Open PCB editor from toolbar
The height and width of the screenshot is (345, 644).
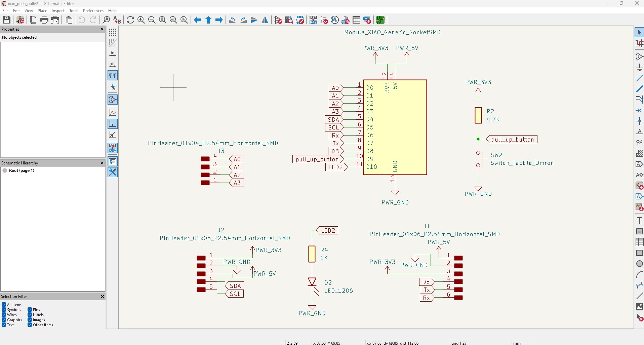pos(380,20)
